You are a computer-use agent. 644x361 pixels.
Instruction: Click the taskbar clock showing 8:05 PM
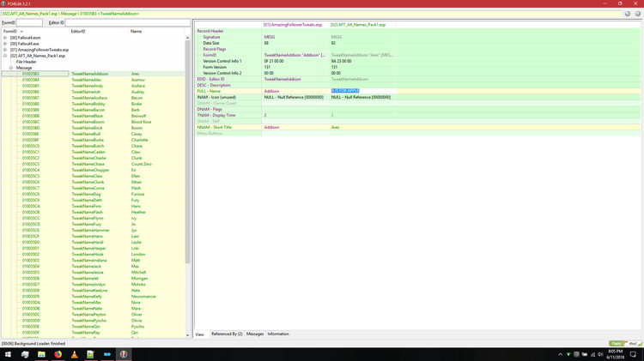pyautogui.click(x=616, y=354)
